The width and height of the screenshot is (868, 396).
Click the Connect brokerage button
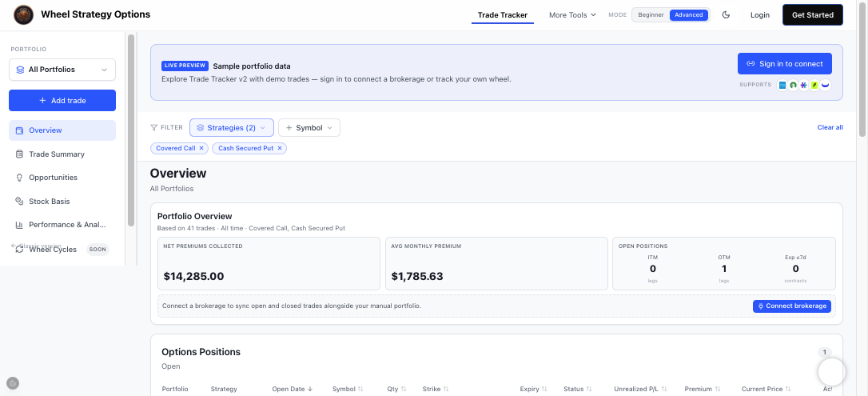pos(791,306)
